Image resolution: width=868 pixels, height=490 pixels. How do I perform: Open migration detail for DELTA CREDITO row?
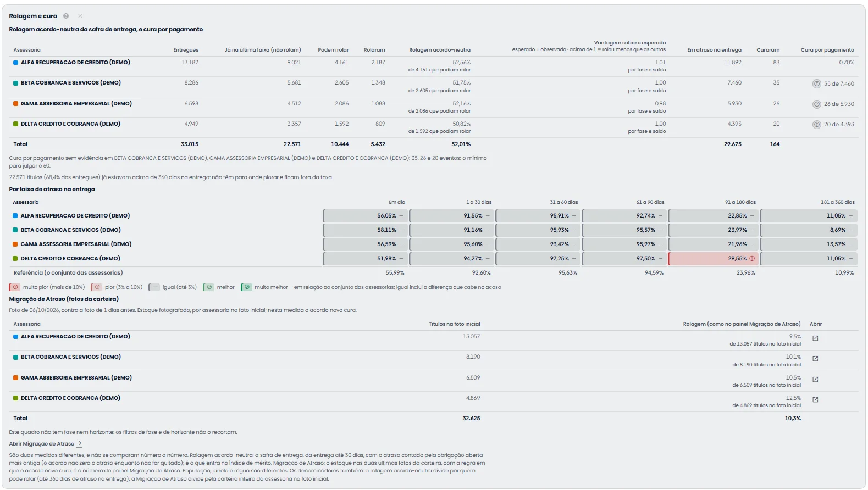click(x=815, y=400)
